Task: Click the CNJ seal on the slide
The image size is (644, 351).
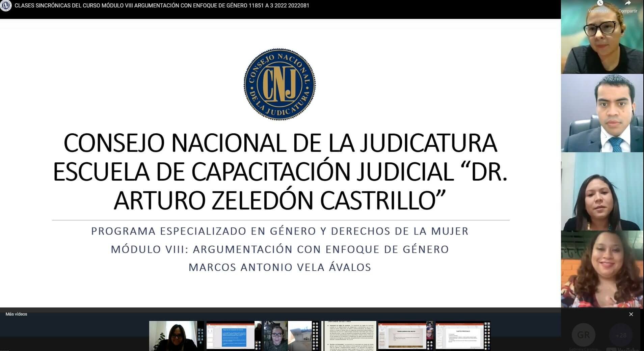Action: 279,84
